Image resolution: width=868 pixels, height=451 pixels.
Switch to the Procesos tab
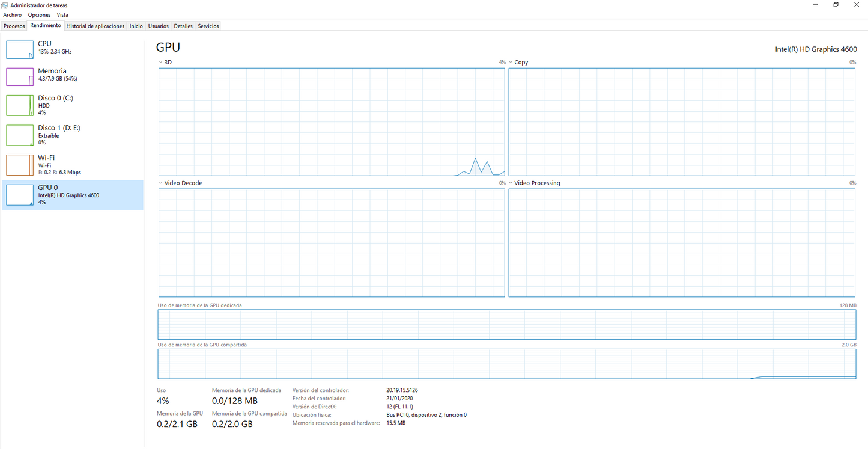(14, 26)
